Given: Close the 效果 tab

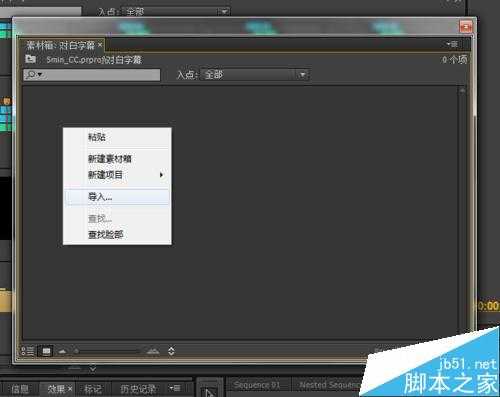Looking at the screenshot, I should point(70,388).
